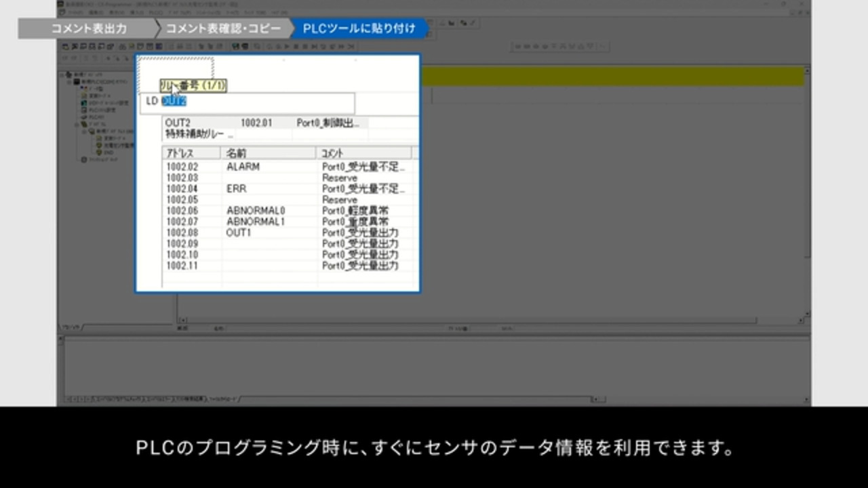Select the ERR row at 1002.04
Screen dimensions: 868x488
point(237,189)
